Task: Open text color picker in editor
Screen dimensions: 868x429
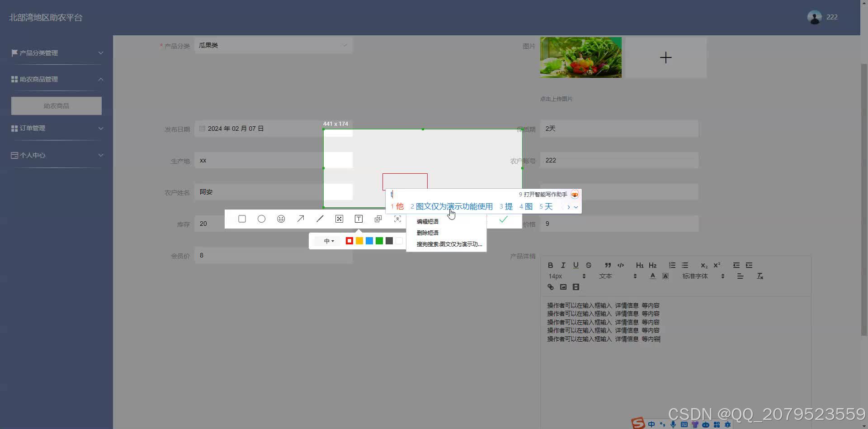Action: (652, 276)
